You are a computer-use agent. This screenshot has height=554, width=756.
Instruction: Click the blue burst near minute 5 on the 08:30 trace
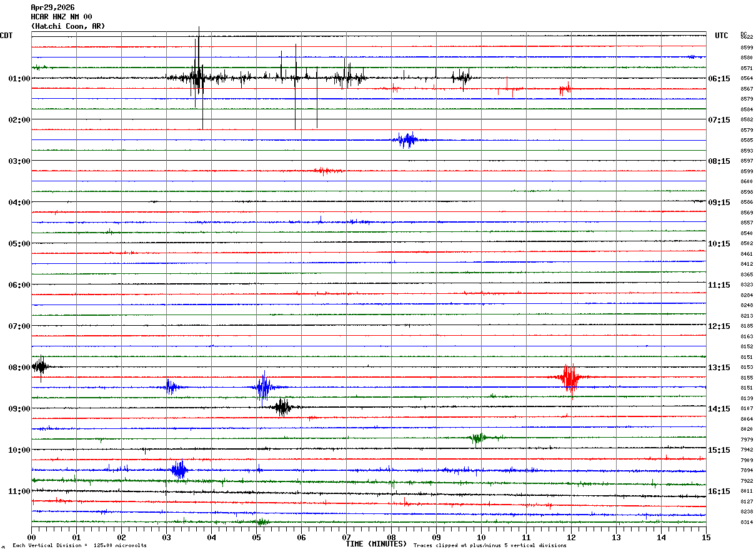[x=264, y=387]
